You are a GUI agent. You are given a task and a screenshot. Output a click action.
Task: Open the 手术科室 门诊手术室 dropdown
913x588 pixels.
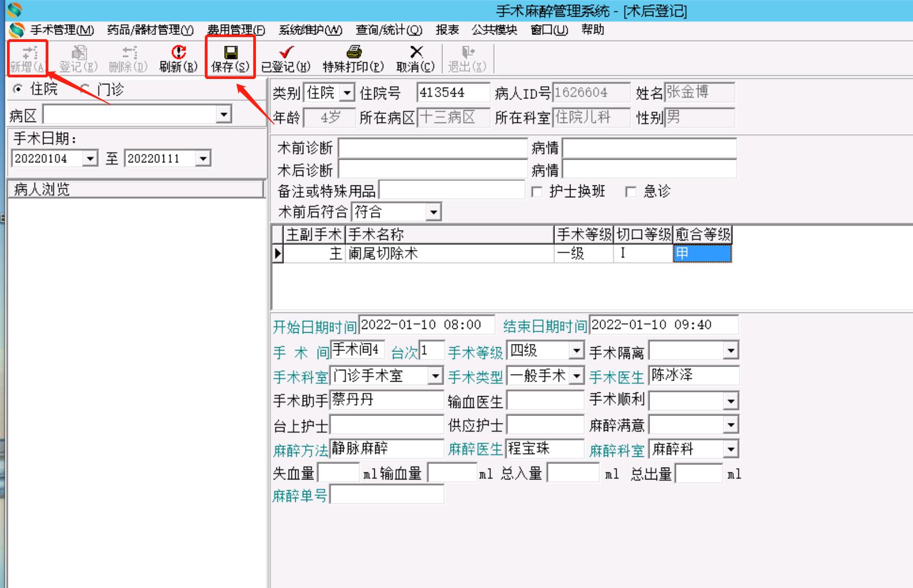pyautogui.click(x=436, y=376)
